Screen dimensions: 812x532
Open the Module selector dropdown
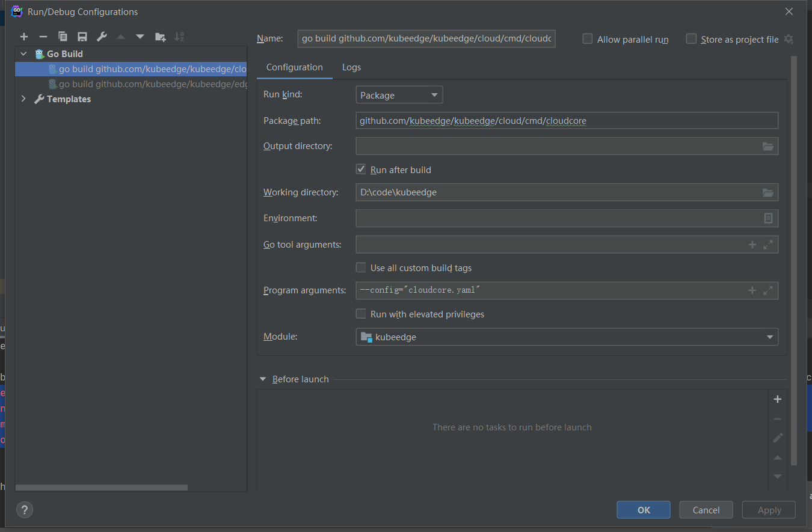tap(770, 337)
